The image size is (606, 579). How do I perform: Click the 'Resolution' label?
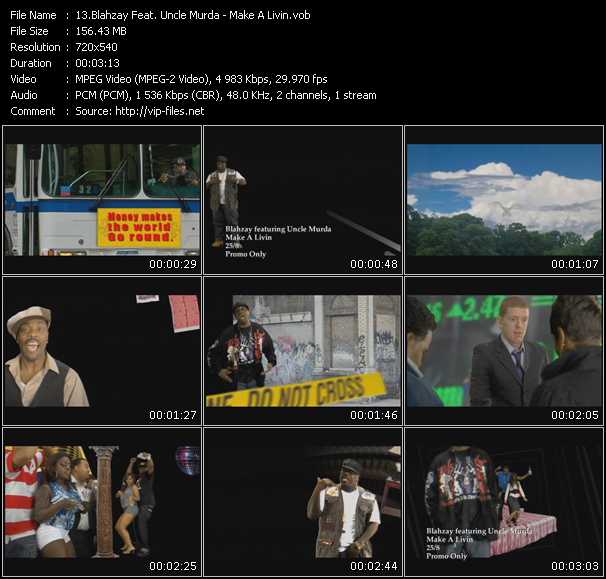click(x=35, y=47)
